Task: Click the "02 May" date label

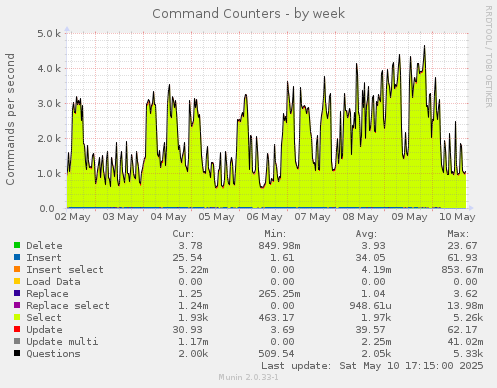Action: [x=73, y=217]
